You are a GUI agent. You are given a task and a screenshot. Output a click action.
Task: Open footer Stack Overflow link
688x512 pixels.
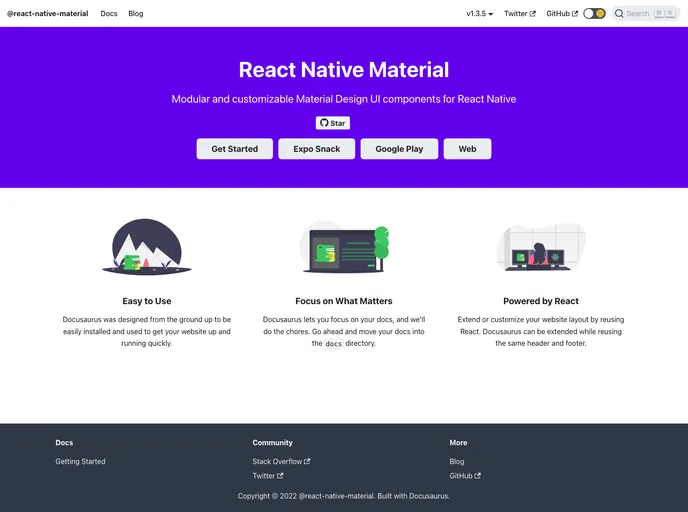pos(281,462)
